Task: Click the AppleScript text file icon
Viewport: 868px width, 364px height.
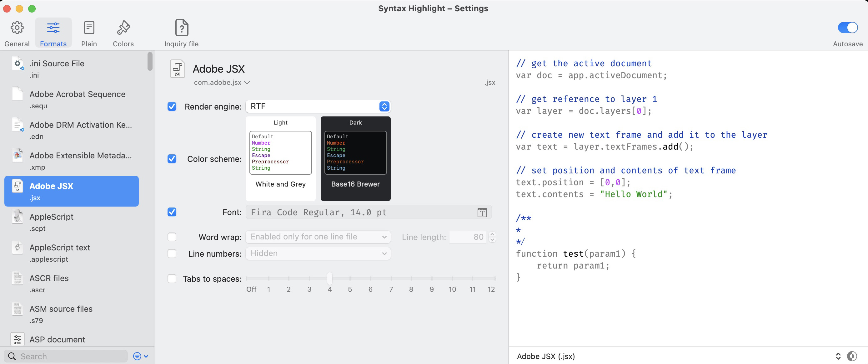Action: 18,247
